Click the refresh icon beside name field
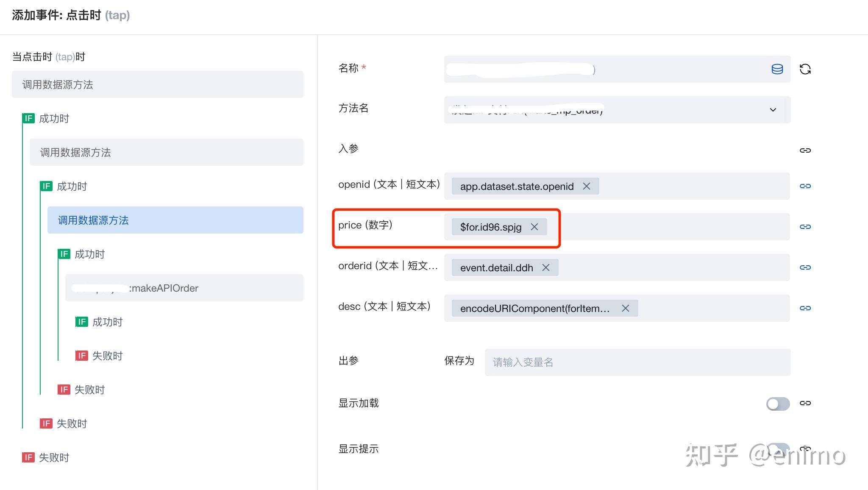Image resolution: width=868 pixels, height=490 pixels. point(805,69)
